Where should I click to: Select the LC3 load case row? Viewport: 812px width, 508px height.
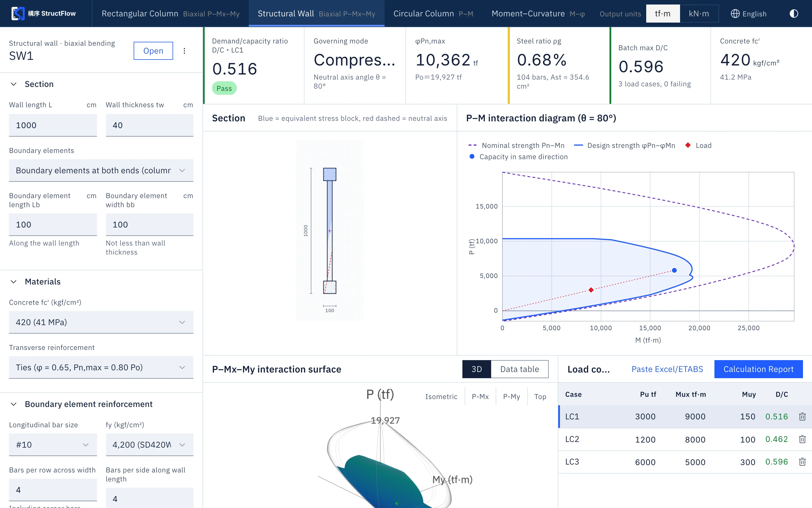685,462
